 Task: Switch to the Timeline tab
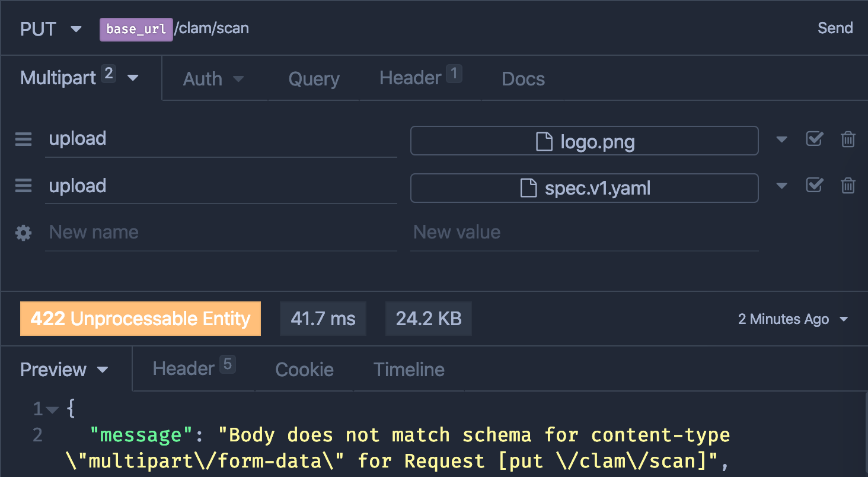[x=409, y=370]
